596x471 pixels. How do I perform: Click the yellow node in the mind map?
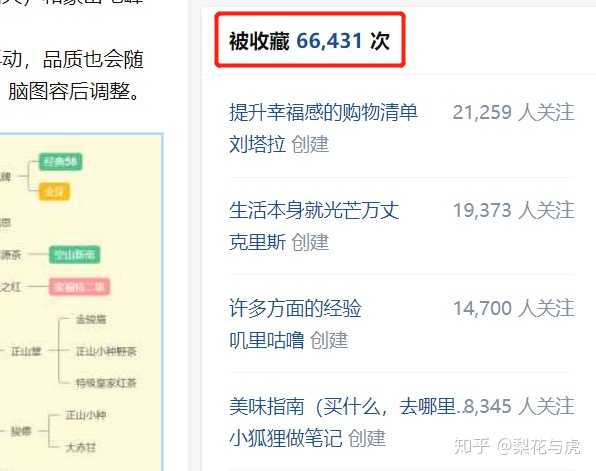[x=54, y=191]
